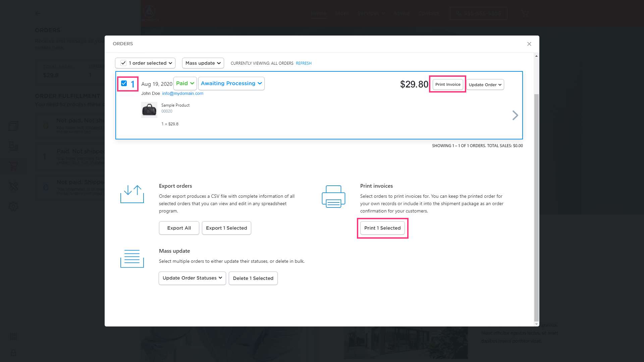Viewport: 644px width, 362px height.
Task: Open the Awaiting Processing status dropdown
Action: (x=231, y=83)
